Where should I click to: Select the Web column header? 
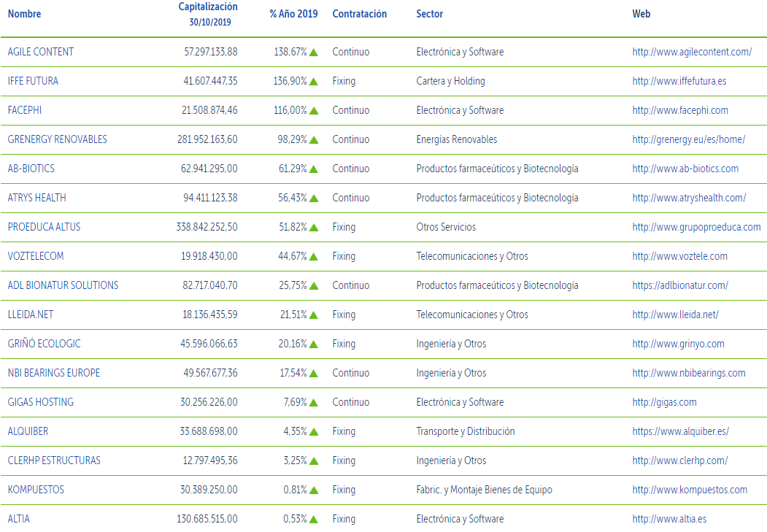coord(641,14)
